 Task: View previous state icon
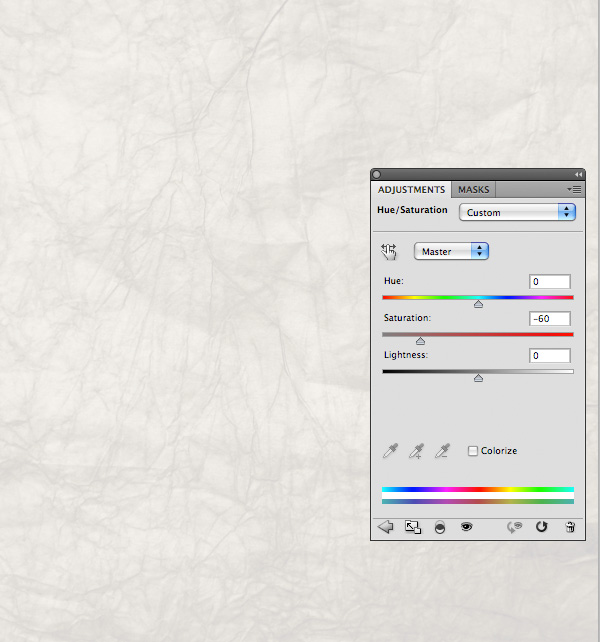click(x=516, y=527)
